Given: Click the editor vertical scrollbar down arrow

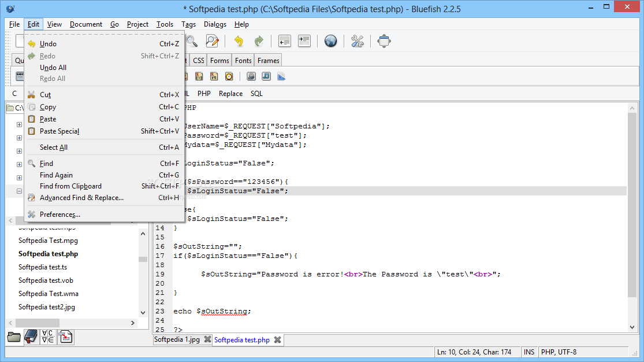Looking at the screenshot, I should click(x=632, y=327).
